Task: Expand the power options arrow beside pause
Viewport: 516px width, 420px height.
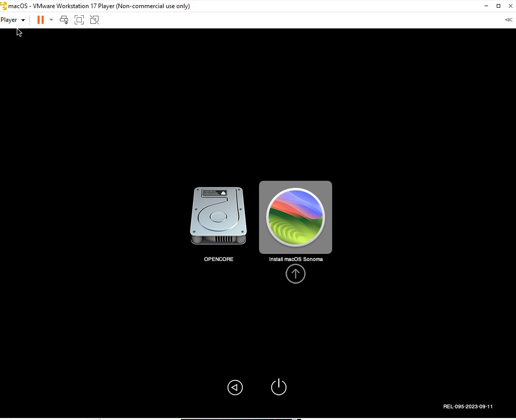Action: [x=51, y=20]
